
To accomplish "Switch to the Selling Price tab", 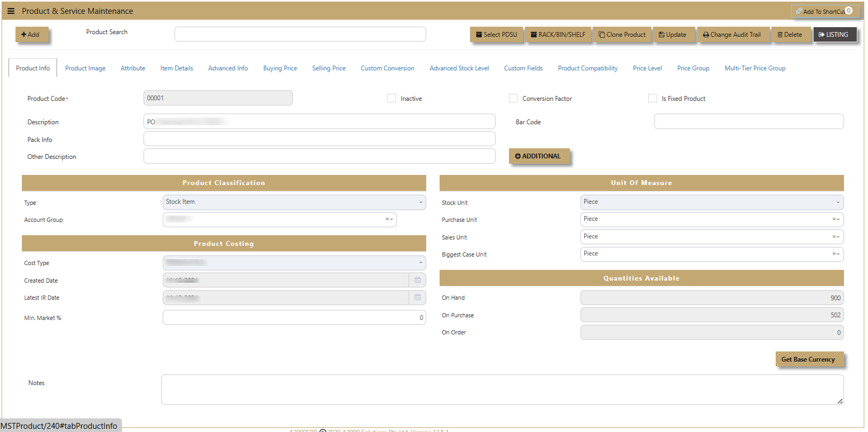I will pos(329,68).
